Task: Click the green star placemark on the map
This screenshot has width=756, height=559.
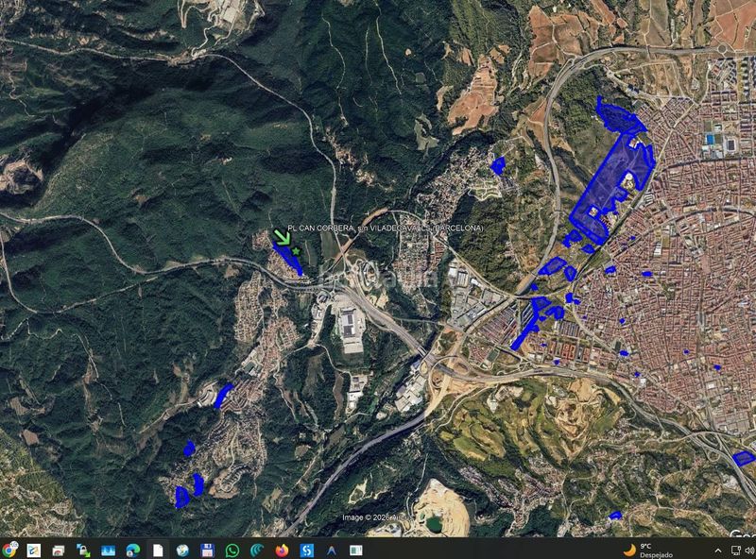Action: 296,251
